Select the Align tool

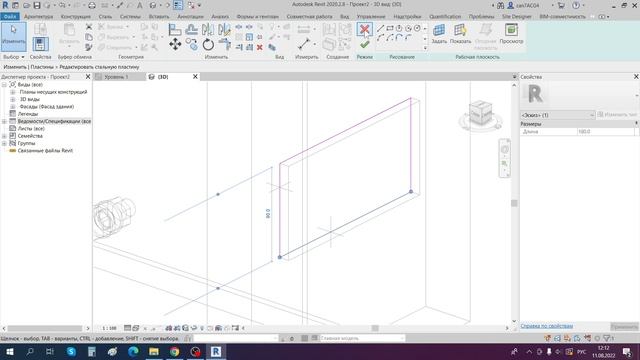click(x=175, y=29)
